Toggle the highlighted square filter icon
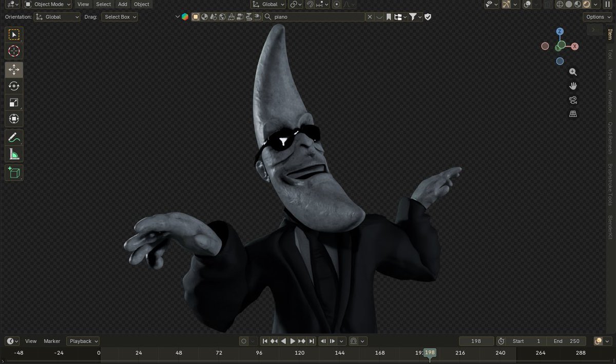Viewport: 616px width, 364px height. coord(196,17)
